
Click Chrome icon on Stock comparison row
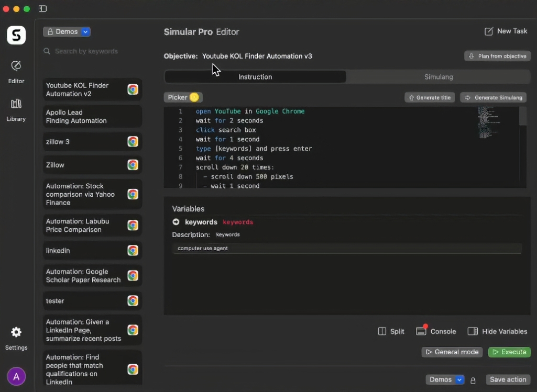(133, 194)
